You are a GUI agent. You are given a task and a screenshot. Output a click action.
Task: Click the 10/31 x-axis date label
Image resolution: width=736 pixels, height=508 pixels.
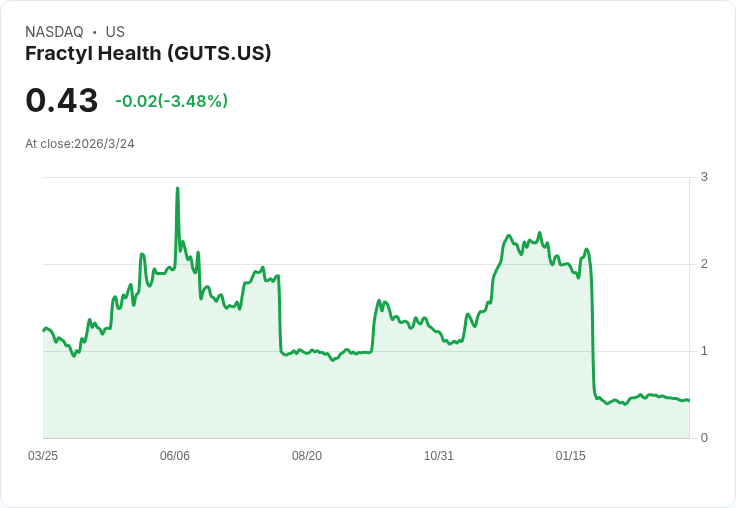click(x=438, y=456)
